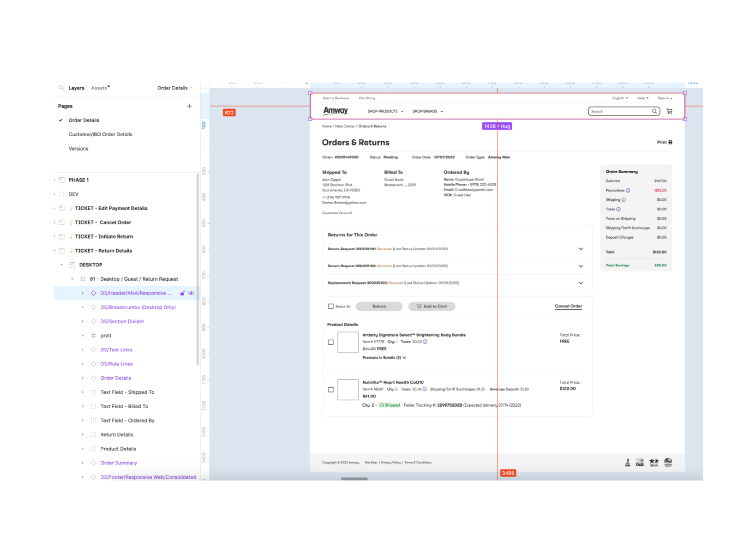The width and height of the screenshot is (756, 554).
Task: Click the green Shipped status check icon
Action: (382, 405)
